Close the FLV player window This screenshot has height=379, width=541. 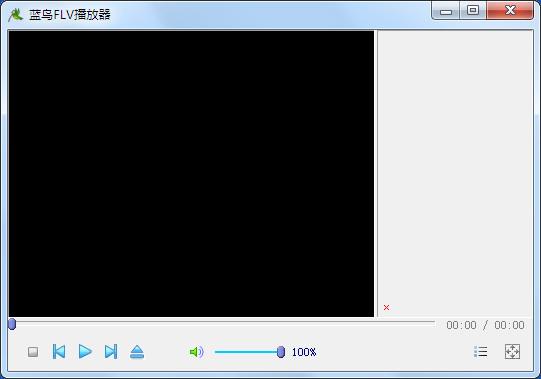pos(510,10)
